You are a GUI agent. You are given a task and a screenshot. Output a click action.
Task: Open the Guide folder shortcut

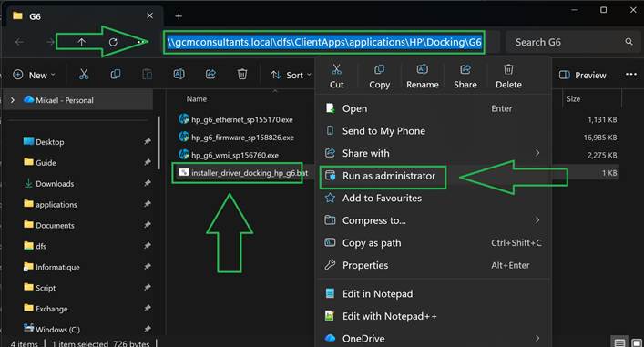click(x=46, y=163)
